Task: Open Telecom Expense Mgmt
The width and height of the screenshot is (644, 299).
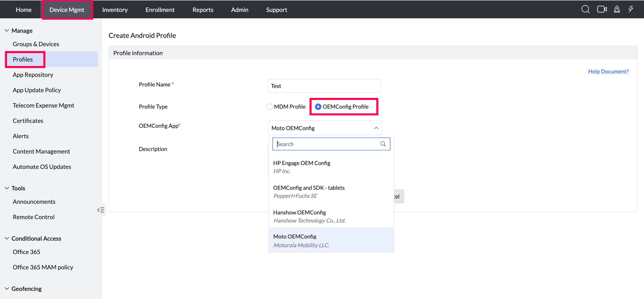Action: (x=43, y=105)
